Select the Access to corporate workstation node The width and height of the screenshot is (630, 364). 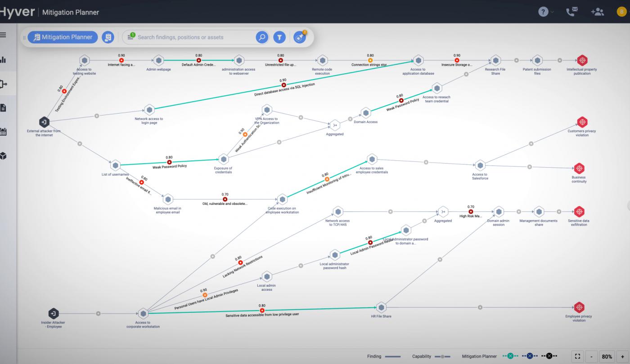pos(143,313)
